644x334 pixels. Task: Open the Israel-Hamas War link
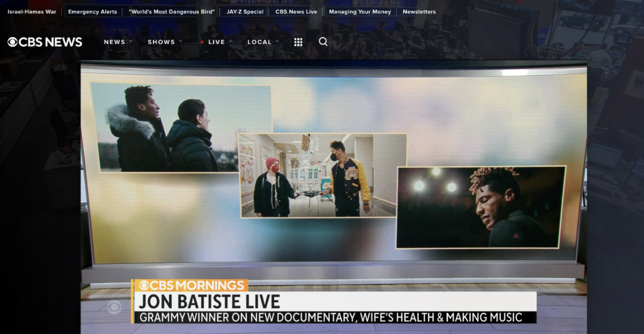(32, 12)
